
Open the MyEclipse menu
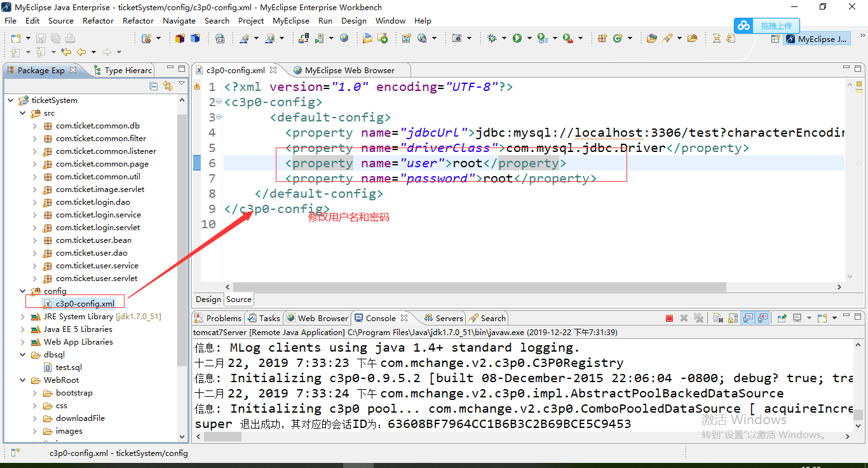tap(290, 20)
